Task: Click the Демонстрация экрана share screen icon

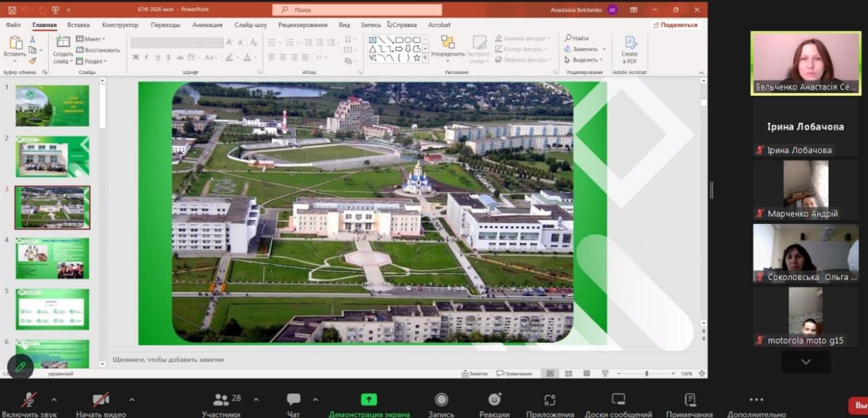Action: click(369, 400)
